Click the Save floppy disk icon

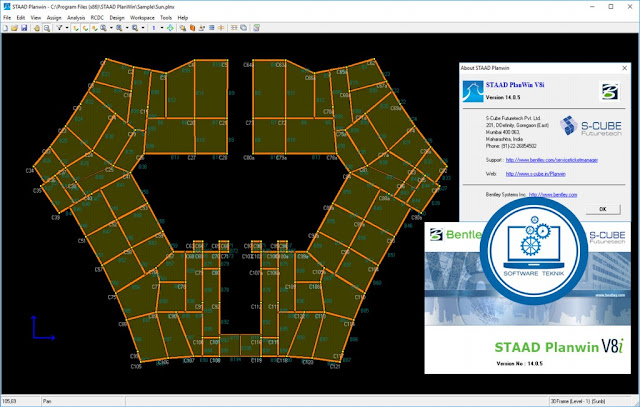[24, 28]
